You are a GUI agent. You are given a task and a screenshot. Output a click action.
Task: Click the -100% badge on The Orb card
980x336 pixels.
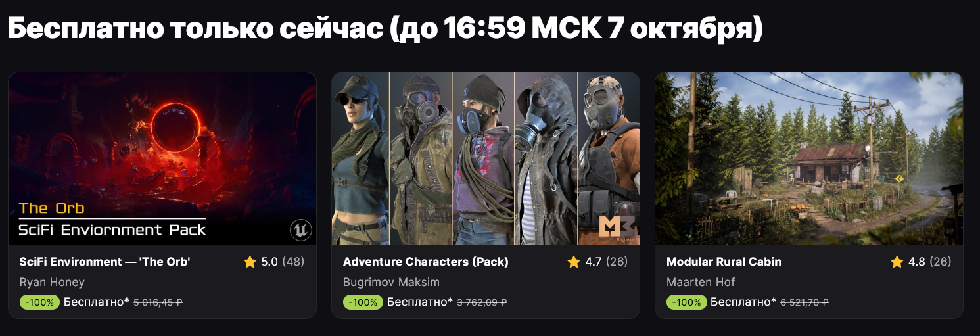[40, 302]
